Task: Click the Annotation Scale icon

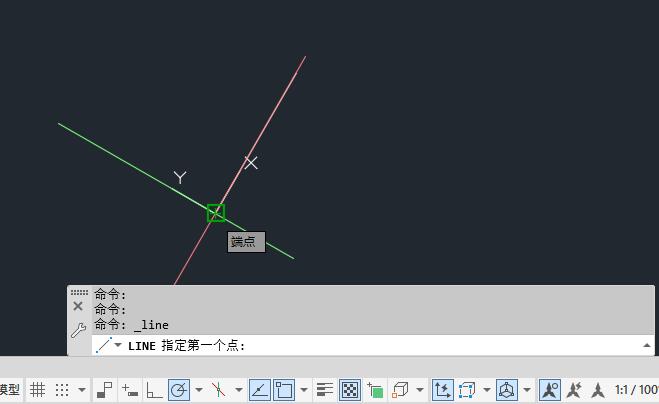Action: pyautogui.click(x=598, y=390)
